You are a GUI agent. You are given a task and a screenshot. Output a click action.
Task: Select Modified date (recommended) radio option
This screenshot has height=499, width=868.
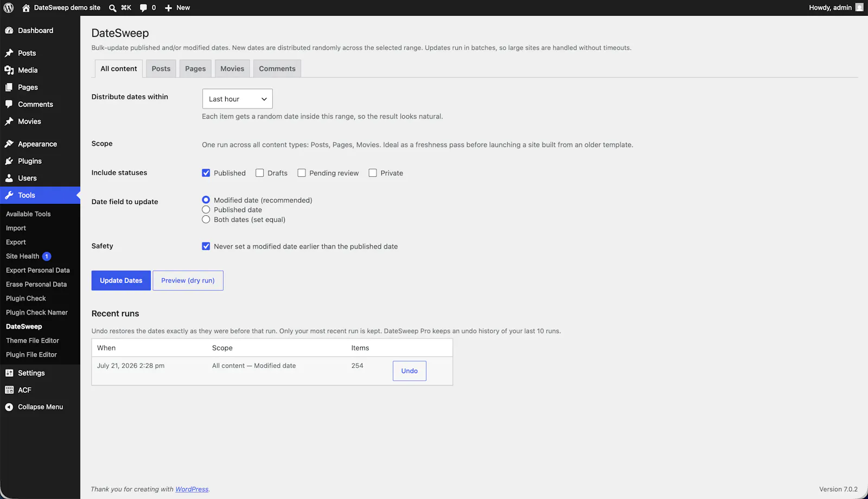[206, 200]
